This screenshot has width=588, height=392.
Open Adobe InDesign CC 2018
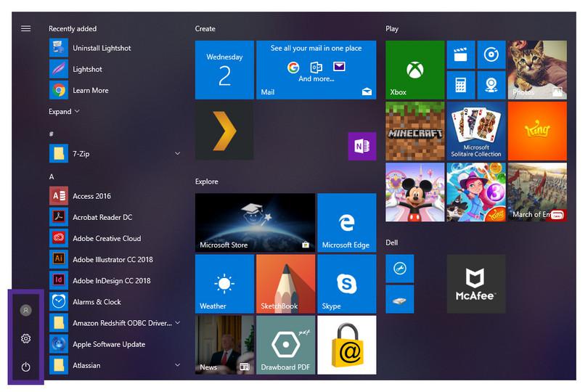click(116, 280)
